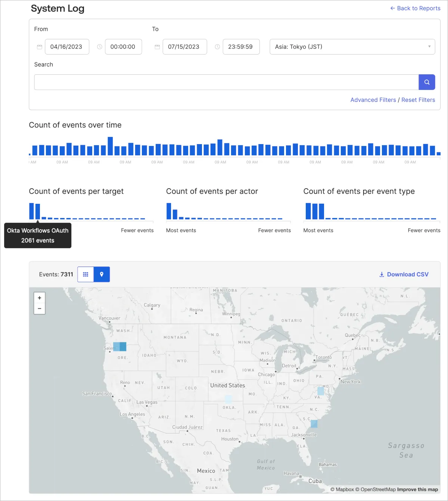Image resolution: width=448 pixels, height=501 pixels.
Task: Switch to the grid table view
Action: tap(85, 274)
